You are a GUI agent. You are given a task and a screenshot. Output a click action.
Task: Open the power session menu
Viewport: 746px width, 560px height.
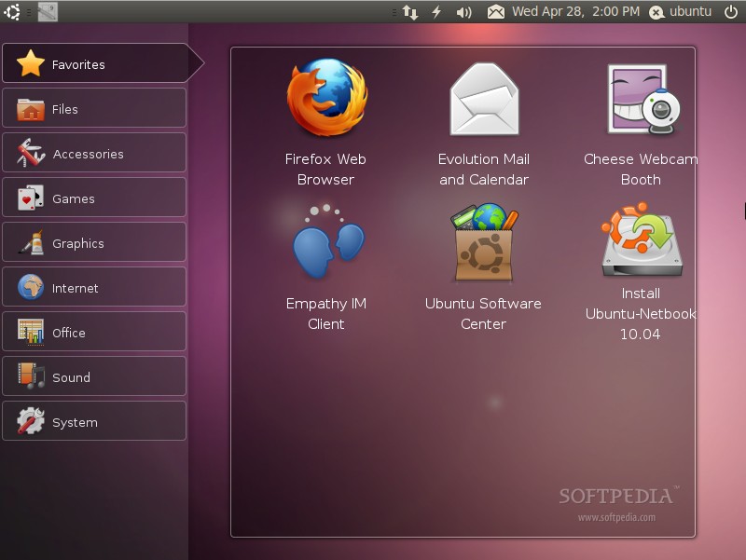731,11
